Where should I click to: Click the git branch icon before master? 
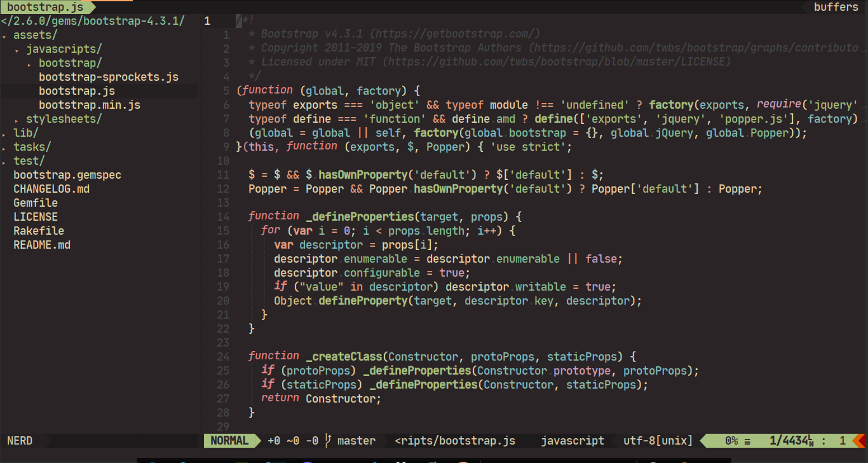coord(328,441)
